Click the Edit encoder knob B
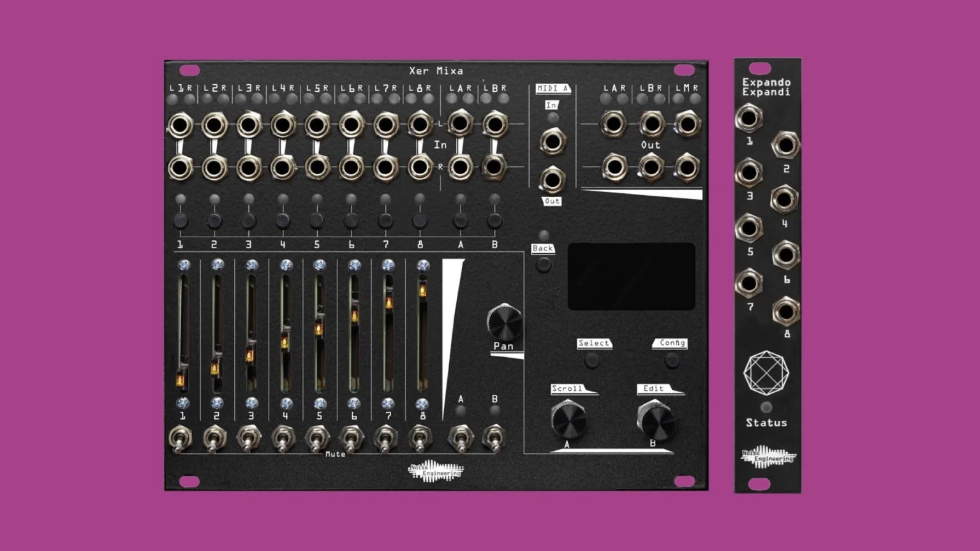This screenshot has width=980, height=551. pyautogui.click(x=656, y=420)
